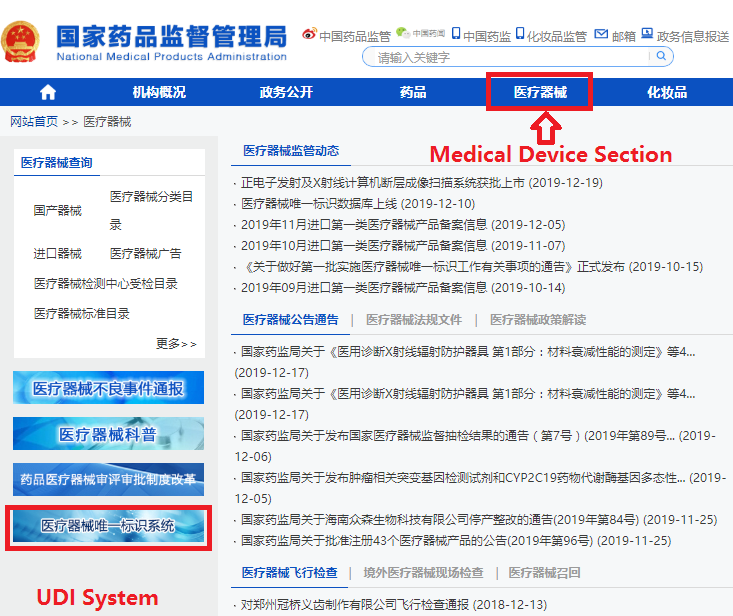The image size is (733, 616).
Task: Click the 政务信息报送 icon
Action: tap(647, 35)
